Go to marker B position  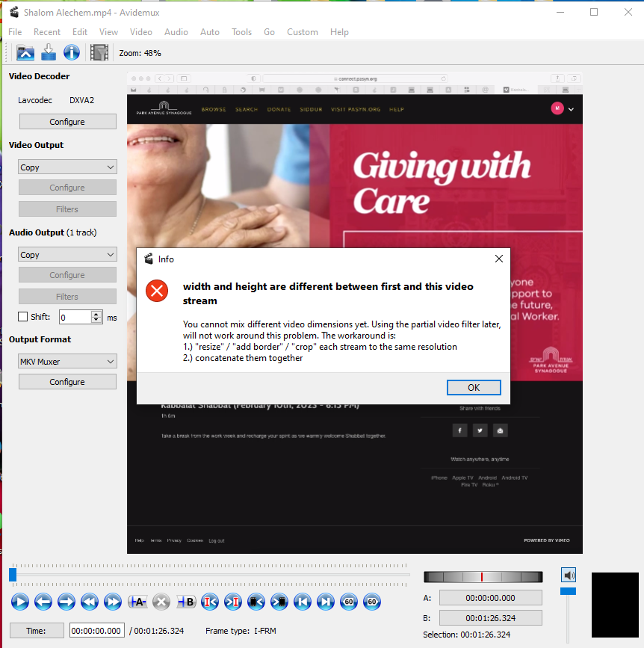coord(233,602)
